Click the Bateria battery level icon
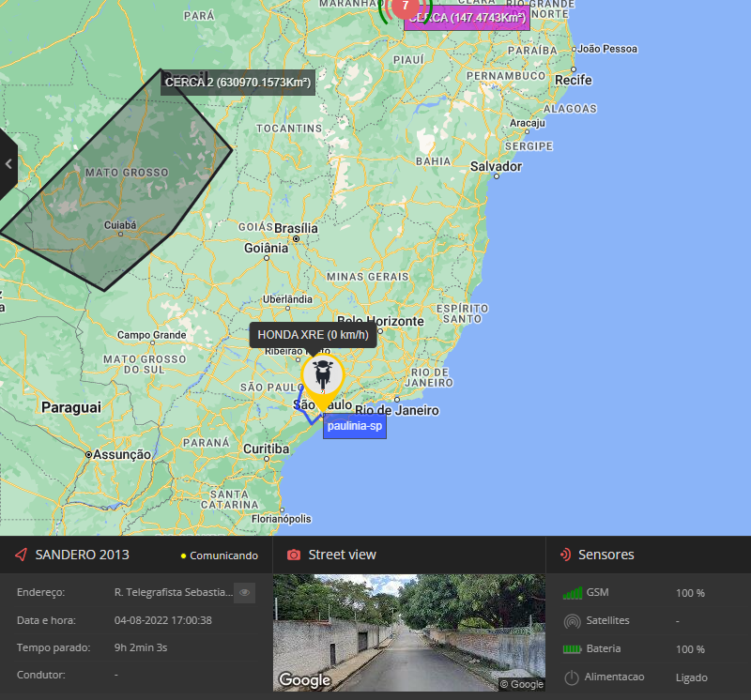The width and height of the screenshot is (751, 700). [572, 649]
